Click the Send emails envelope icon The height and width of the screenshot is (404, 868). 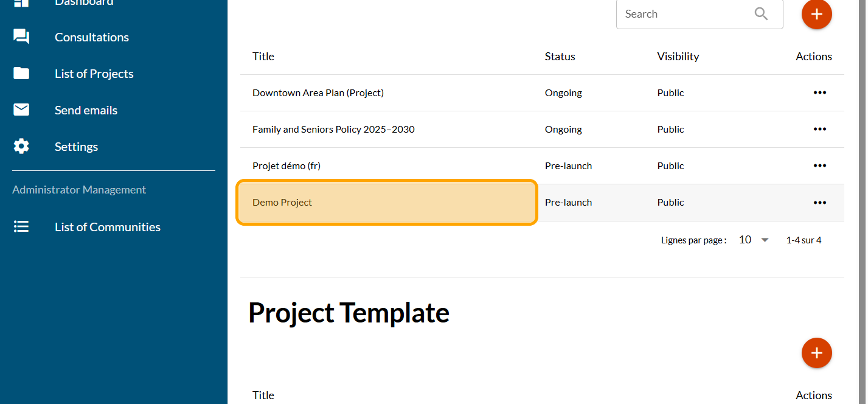21,110
